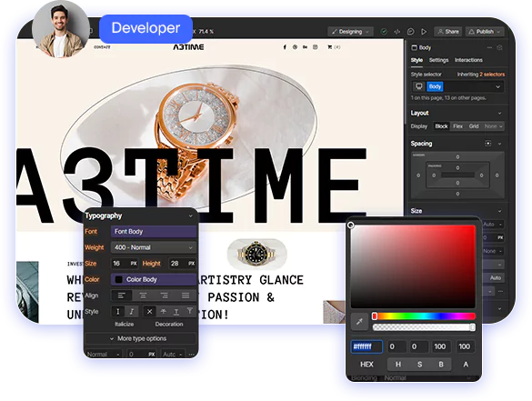The height and width of the screenshot is (401, 532).
Task: Open the comments bubble icon
Action: coord(410,32)
